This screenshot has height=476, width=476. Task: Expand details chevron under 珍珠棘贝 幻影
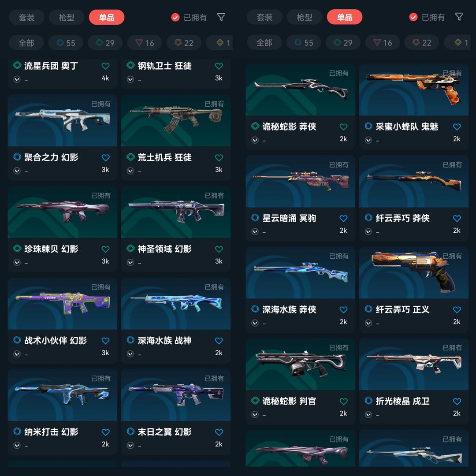point(17,262)
